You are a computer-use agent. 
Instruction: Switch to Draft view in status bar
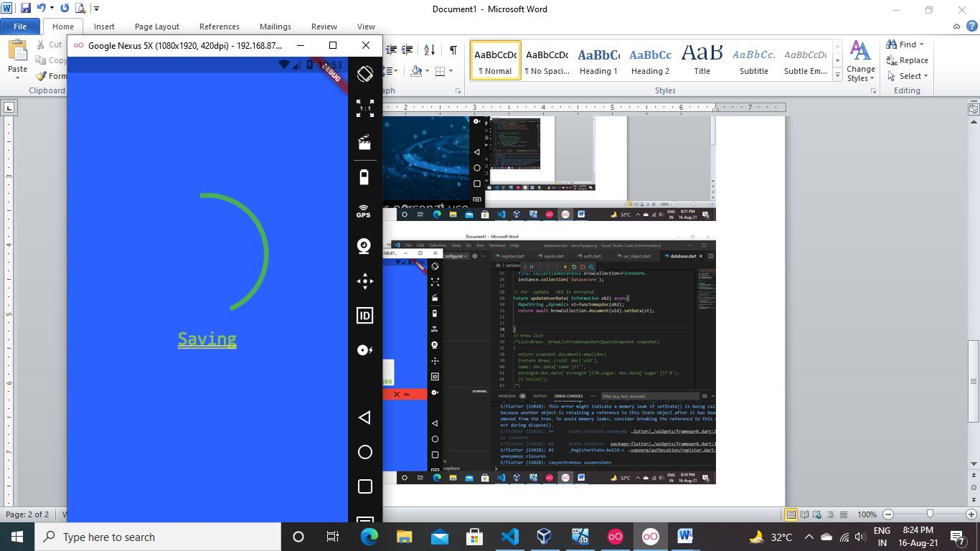(x=844, y=514)
